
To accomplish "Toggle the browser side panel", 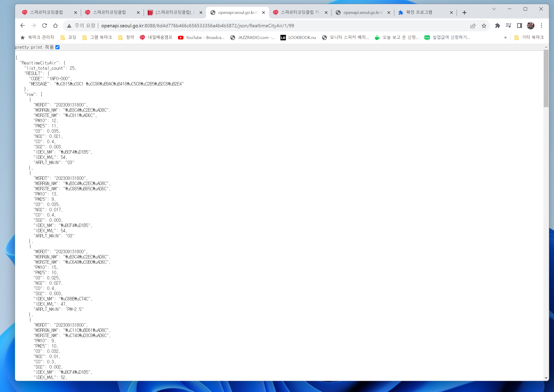I will tap(519, 26).
